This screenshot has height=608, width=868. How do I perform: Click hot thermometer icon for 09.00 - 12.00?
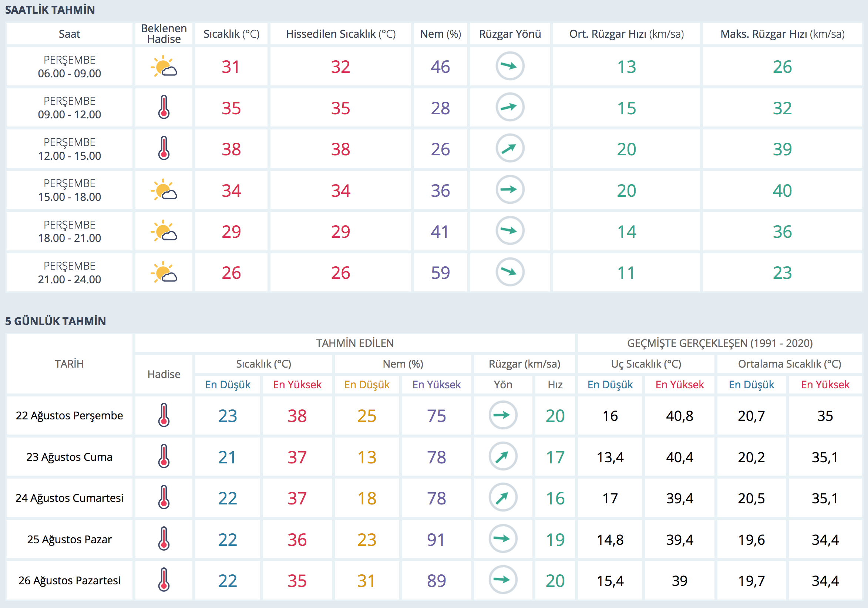[164, 107]
